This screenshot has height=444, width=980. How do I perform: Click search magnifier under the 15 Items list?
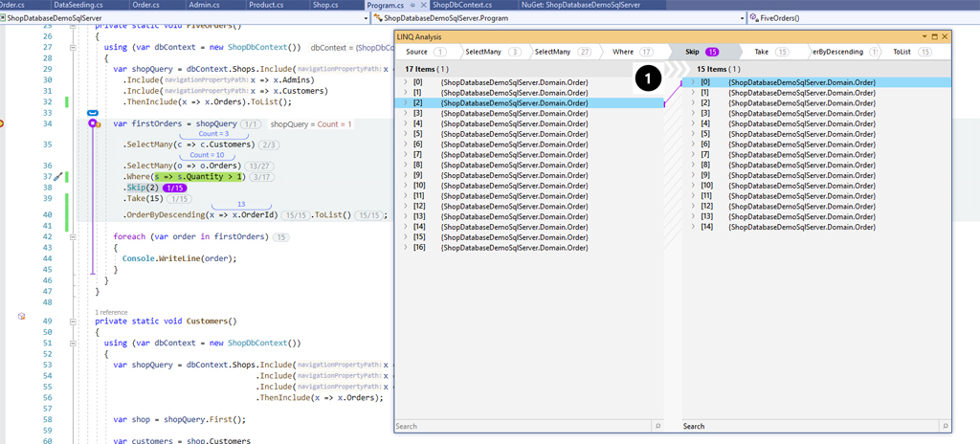[946, 426]
